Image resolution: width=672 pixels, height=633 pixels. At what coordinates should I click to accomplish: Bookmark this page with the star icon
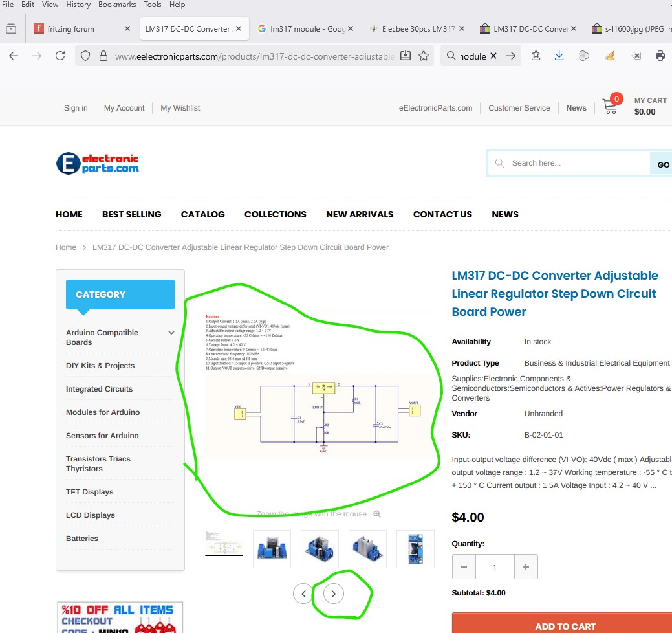[x=424, y=56]
